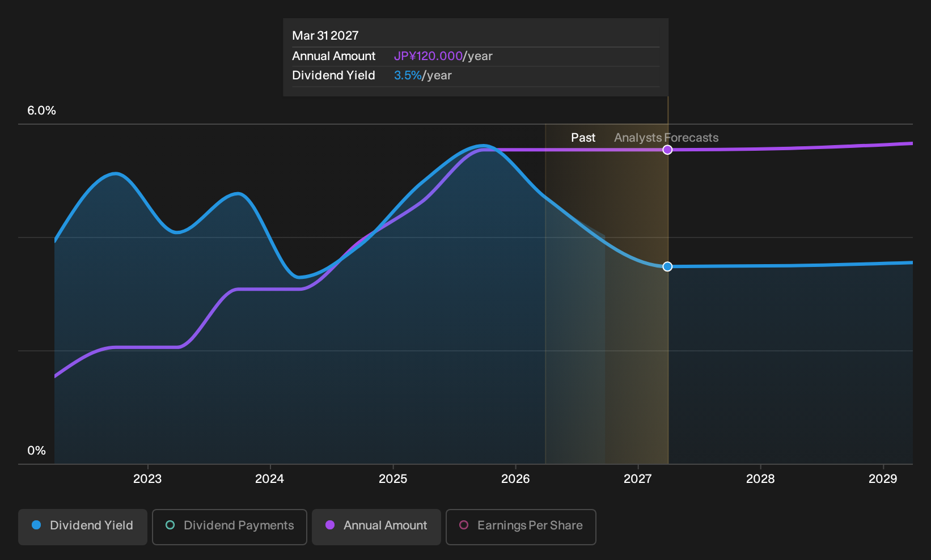This screenshot has height=560, width=931.
Task: Click the Analysts Forecasts label
Action: pyautogui.click(x=666, y=138)
